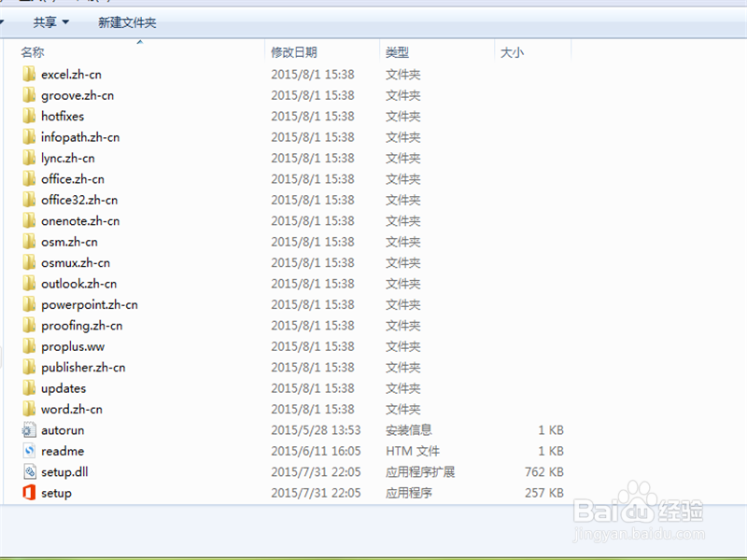The height and width of the screenshot is (560, 747).
Task: Click the infopath.zh-cn folder icon
Action: click(29, 136)
